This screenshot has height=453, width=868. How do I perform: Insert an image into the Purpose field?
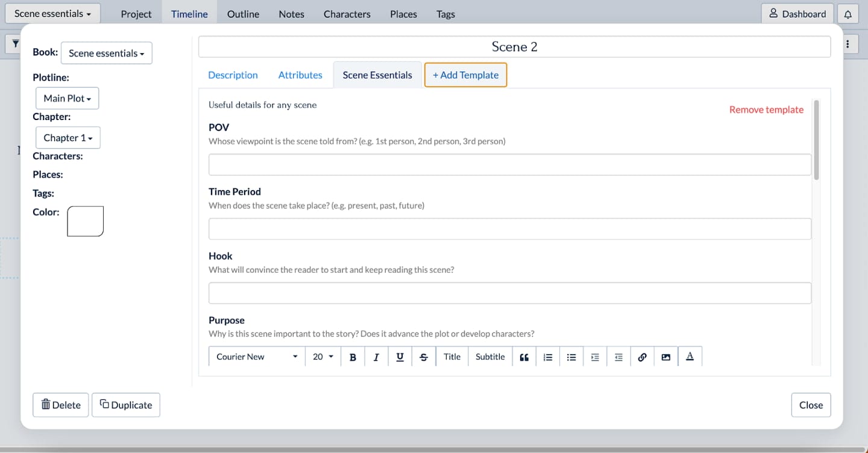[x=665, y=356]
